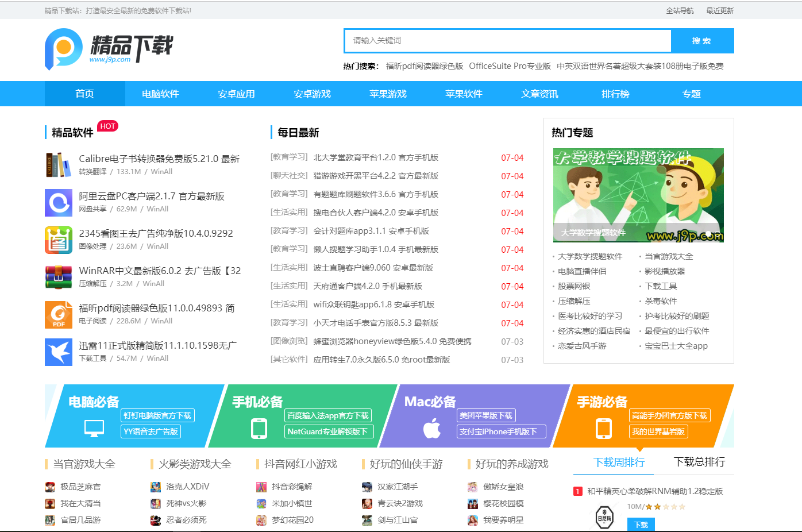Open the 钉钉电脑版官方下载 link
The image size is (802, 532).
(157, 415)
